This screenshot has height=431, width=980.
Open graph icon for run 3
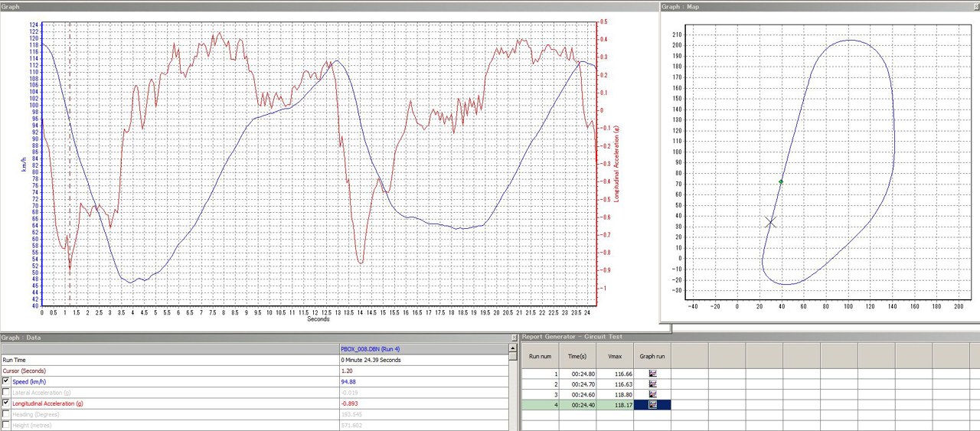tap(653, 394)
